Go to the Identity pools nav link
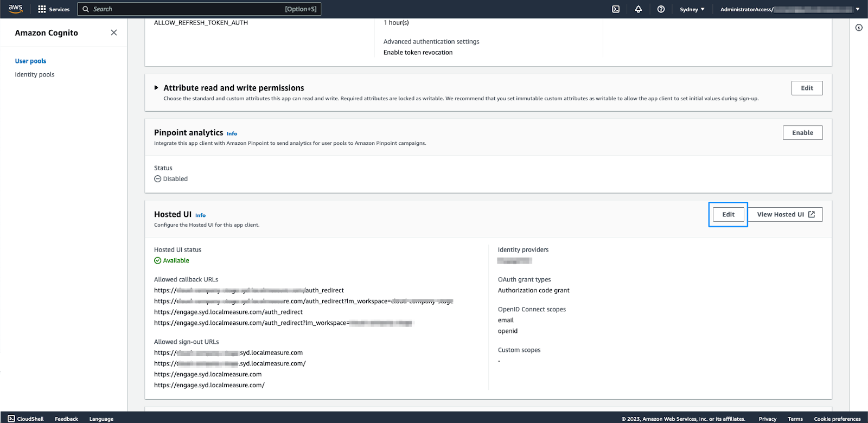This screenshot has height=423, width=868. 35,75
